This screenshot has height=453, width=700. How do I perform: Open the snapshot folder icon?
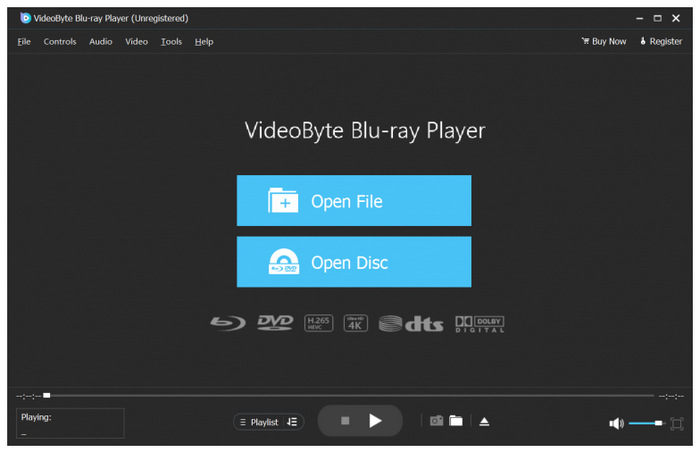(456, 421)
